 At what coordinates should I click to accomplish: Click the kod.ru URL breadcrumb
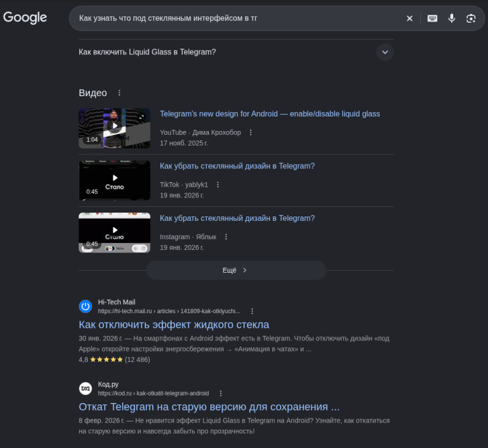click(153, 393)
